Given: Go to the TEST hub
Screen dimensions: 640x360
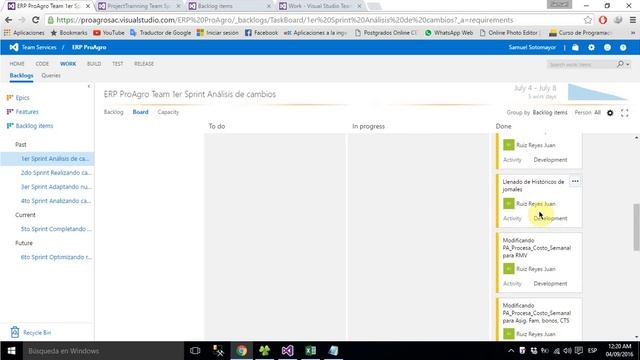Looking at the screenshot, I should (x=118, y=64).
